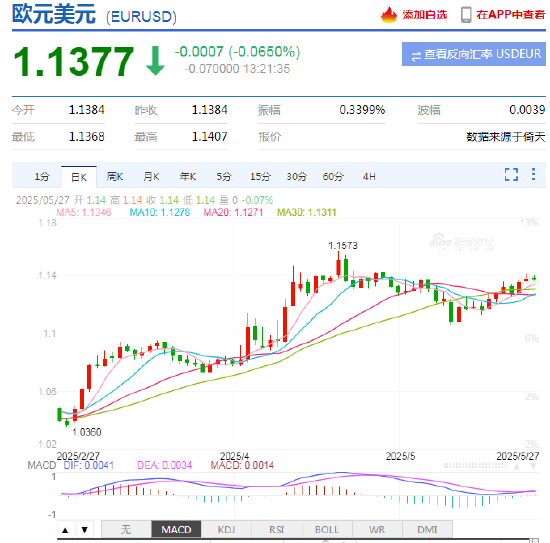Click the down triangle beside indicator tabs
The image size is (550, 543).
[x=85, y=530]
